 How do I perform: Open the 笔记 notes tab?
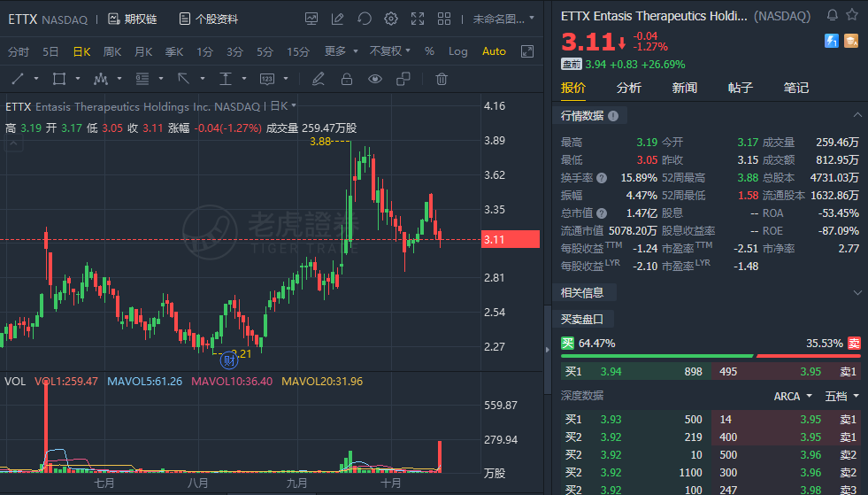[796, 88]
